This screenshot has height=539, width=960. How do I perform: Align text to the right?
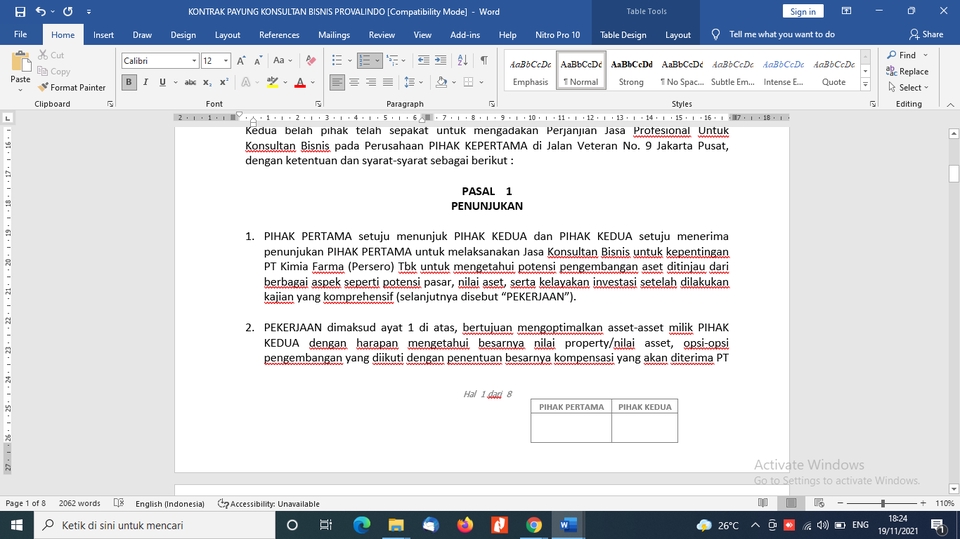(371, 82)
